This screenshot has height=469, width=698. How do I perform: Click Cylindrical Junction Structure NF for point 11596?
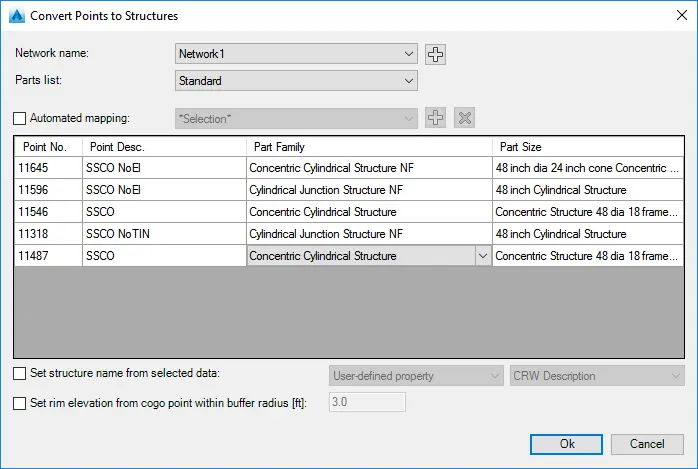click(x=369, y=190)
